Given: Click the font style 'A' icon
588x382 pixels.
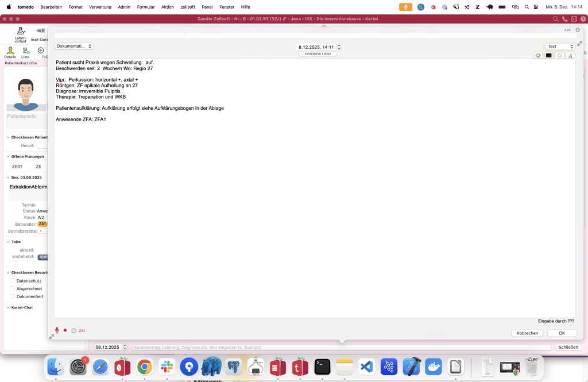Looking at the screenshot, I should [x=570, y=56].
